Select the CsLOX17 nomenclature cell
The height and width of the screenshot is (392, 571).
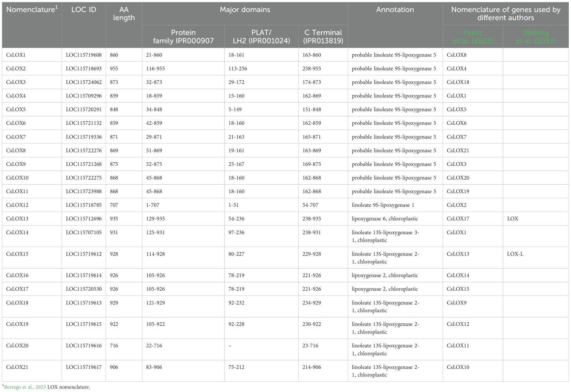[17, 290]
